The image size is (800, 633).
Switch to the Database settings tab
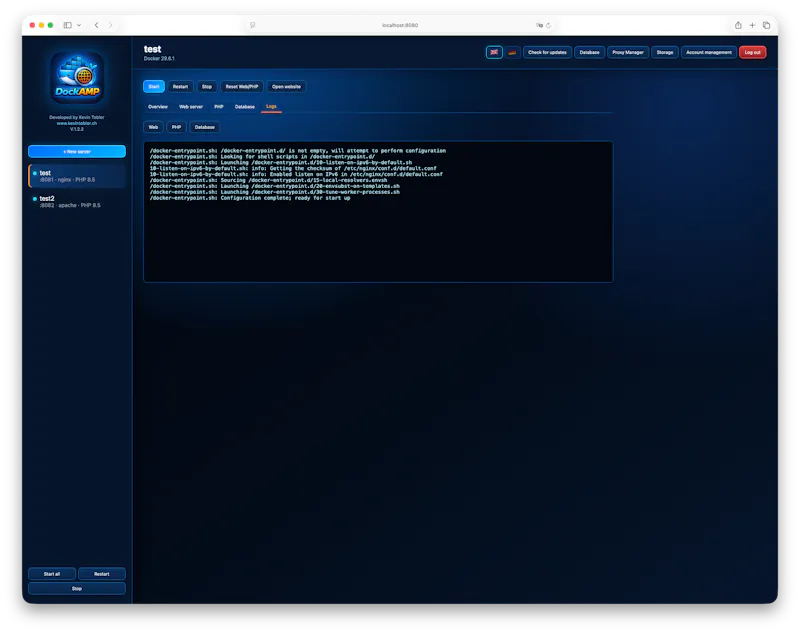point(244,107)
